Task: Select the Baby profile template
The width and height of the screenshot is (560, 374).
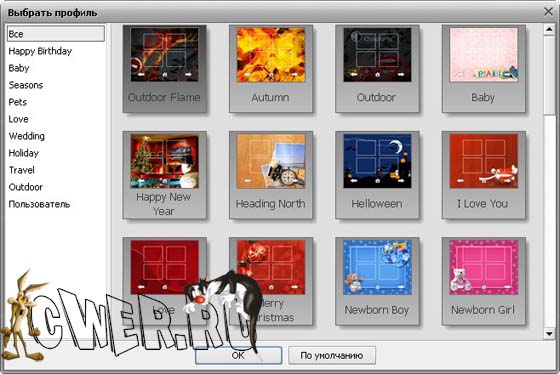Action: point(484,69)
